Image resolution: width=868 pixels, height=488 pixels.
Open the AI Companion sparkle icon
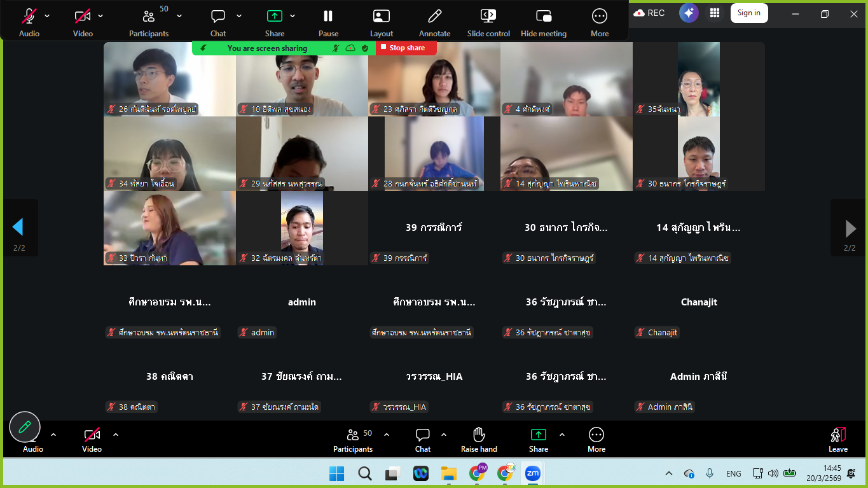click(x=689, y=13)
